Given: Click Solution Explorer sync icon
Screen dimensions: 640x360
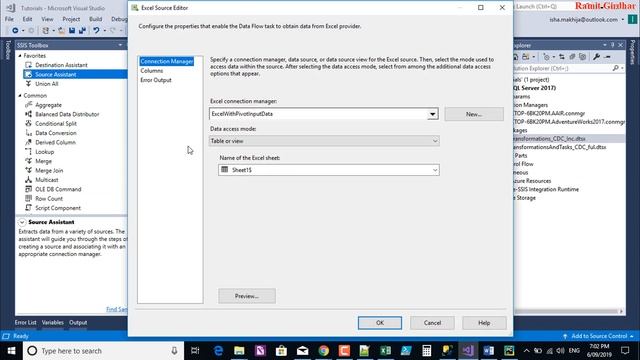Looking at the screenshot, I should tap(562, 57).
